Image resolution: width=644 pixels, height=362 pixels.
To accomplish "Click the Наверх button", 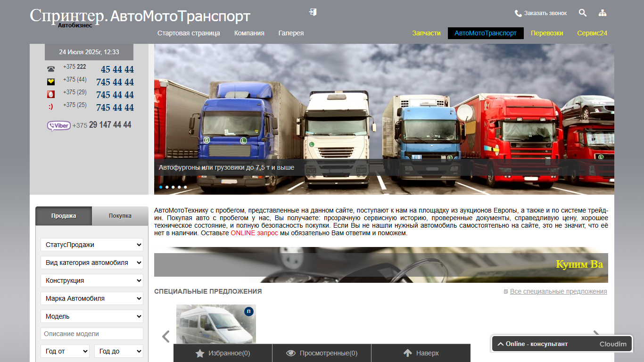I will [421, 353].
